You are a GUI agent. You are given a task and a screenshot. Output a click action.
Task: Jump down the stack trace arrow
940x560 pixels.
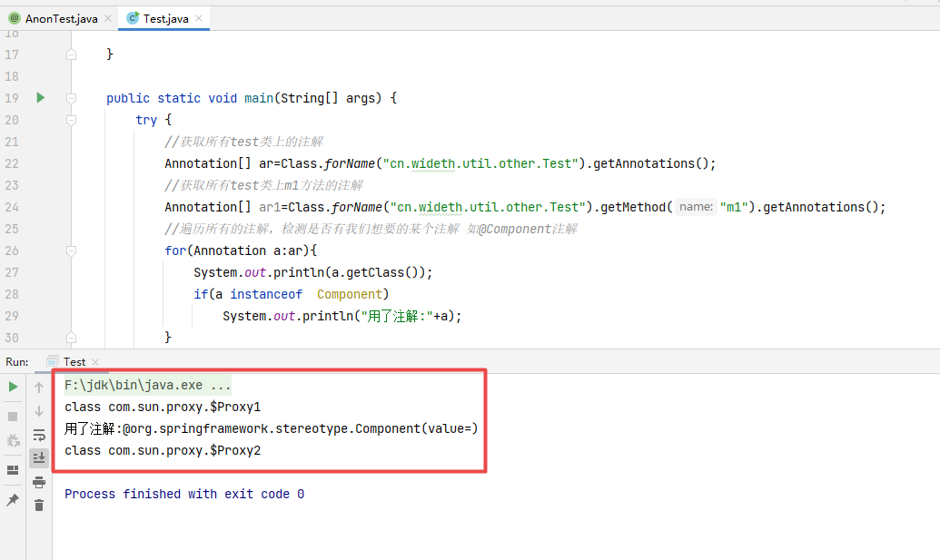[x=39, y=411]
